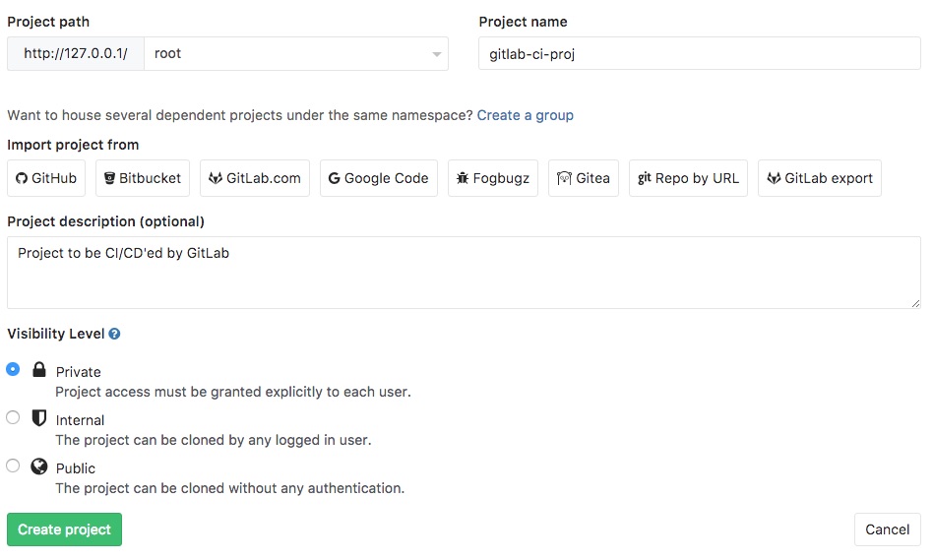The image size is (934, 560).
Task: Expand the root namespace dropdown arrow
Action: pyautogui.click(x=437, y=54)
